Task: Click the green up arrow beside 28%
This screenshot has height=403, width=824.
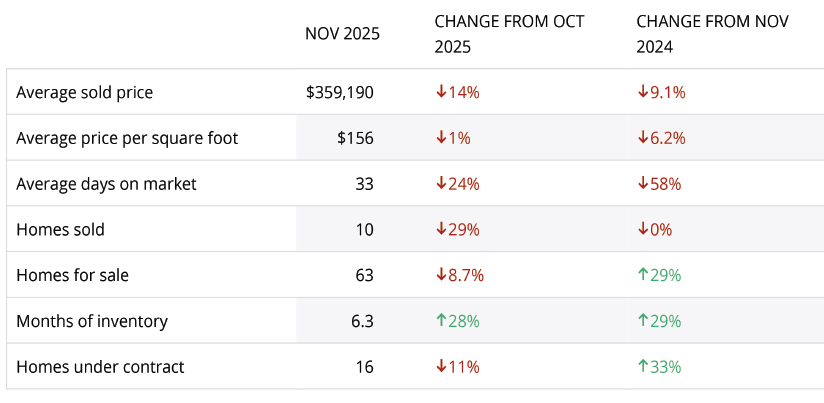Action: point(440,321)
